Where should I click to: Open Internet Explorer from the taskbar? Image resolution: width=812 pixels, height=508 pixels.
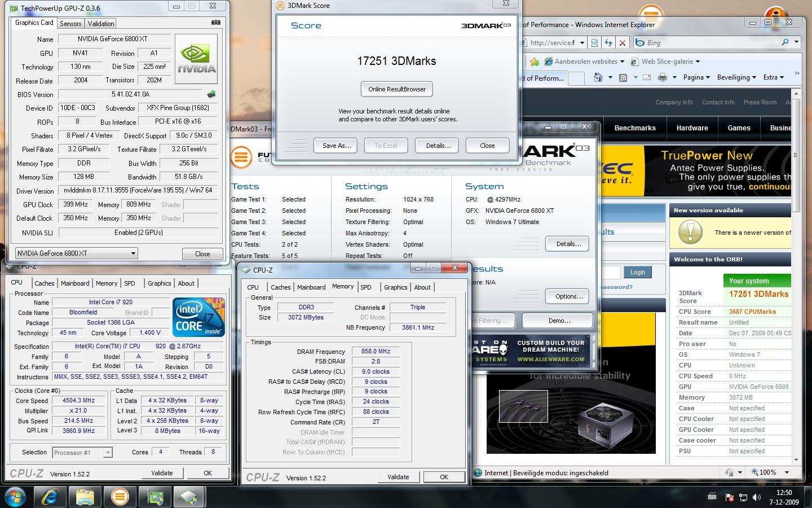(x=50, y=497)
